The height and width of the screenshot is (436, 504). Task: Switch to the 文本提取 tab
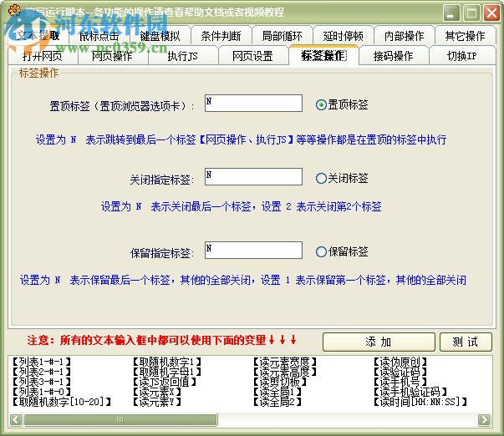click(38, 35)
